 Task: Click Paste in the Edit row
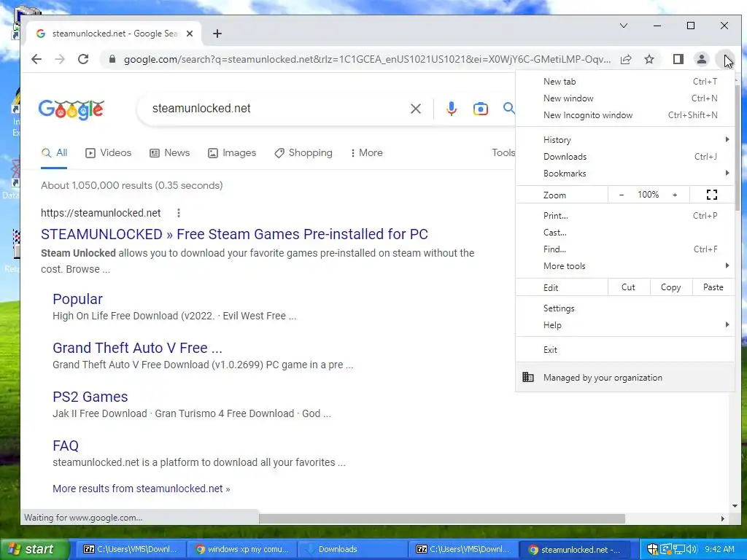coord(713,287)
